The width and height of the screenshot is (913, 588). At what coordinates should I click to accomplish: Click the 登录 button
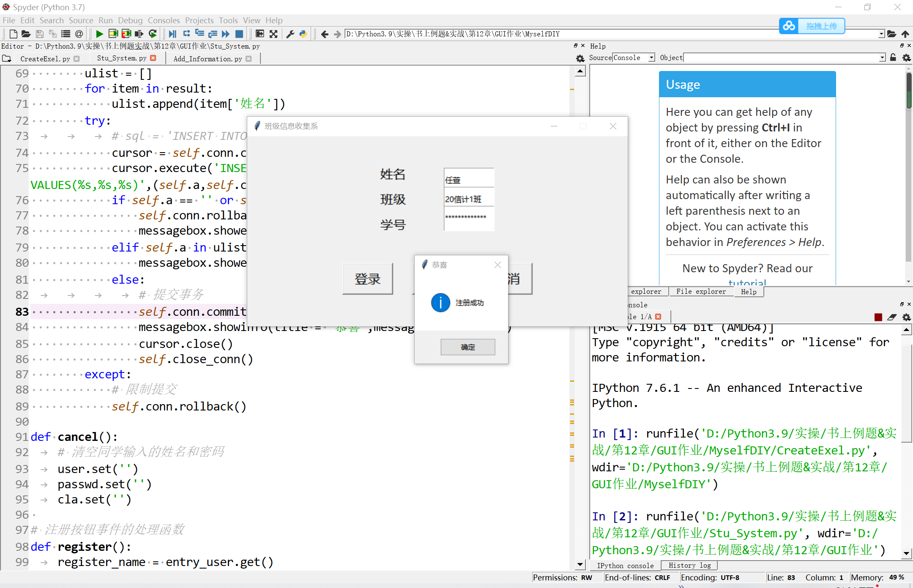367,279
